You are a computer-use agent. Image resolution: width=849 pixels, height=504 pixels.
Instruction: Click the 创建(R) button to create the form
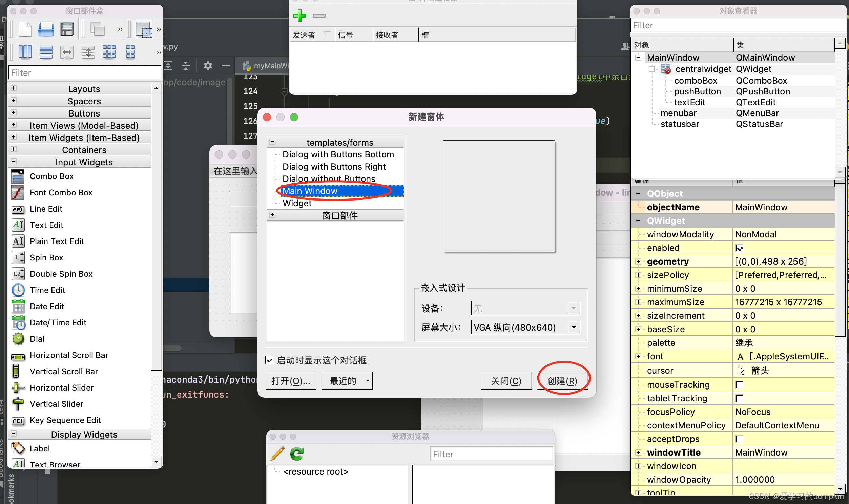(x=562, y=381)
